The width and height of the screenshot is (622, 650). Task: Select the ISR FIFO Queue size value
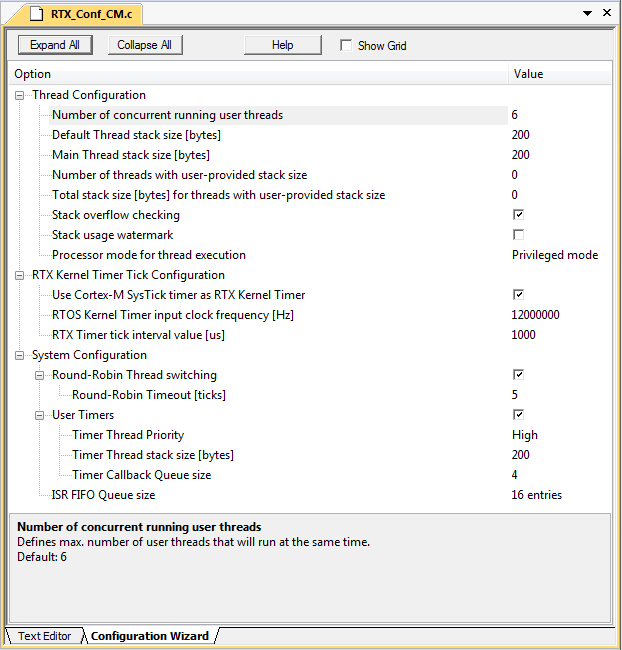tap(537, 495)
